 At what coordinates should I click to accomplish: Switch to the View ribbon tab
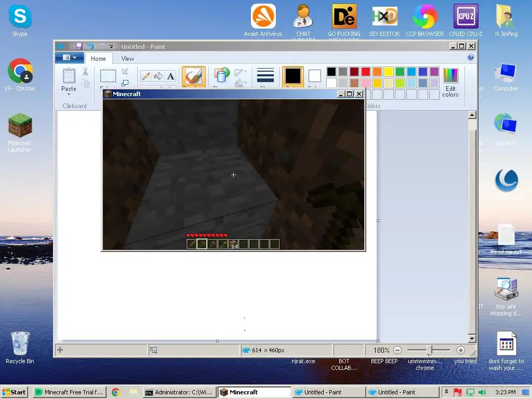[x=128, y=59]
